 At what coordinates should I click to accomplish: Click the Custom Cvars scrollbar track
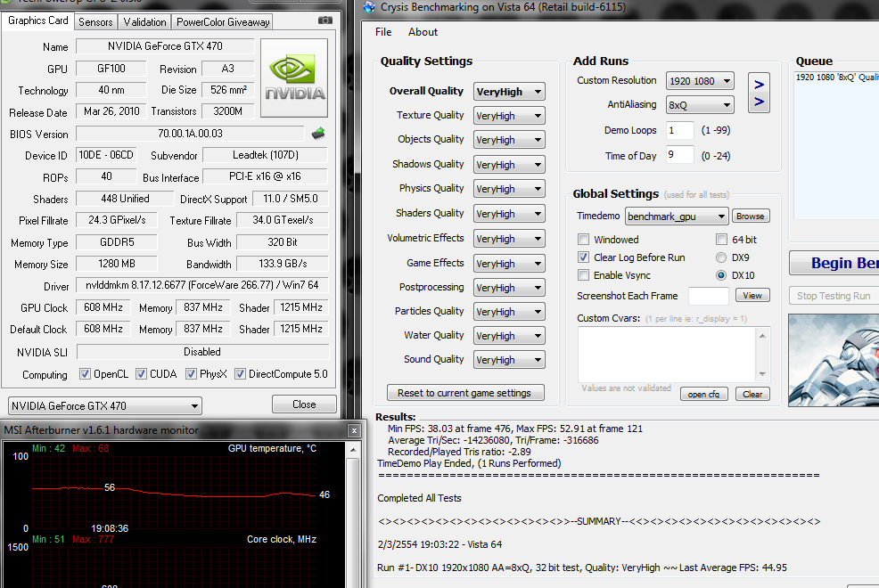click(762, 355)
